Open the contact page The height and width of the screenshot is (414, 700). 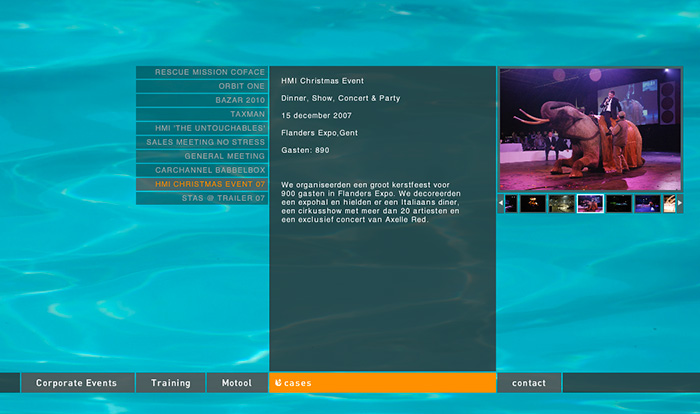tap(529, 383)
